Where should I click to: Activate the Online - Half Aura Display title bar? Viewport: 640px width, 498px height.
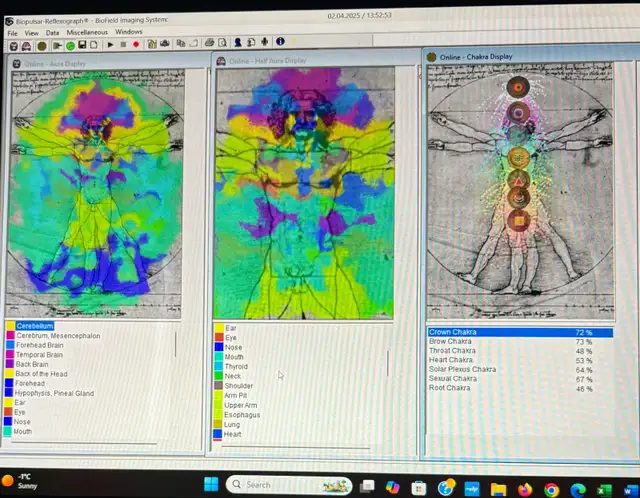tap(268, 60)
